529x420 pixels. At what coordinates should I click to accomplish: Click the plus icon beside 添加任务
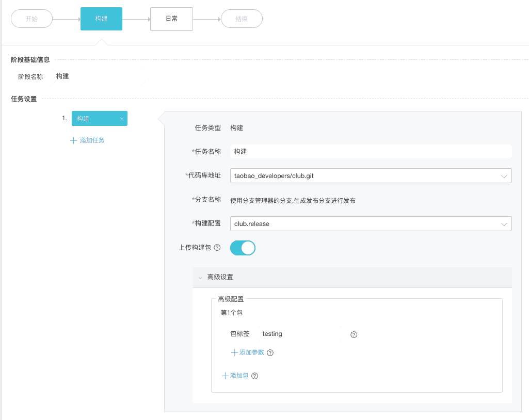73,140
